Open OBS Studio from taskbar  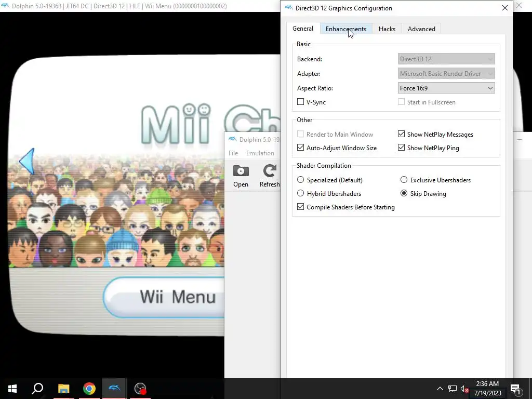pyautogui.click(x=140, y=389)
